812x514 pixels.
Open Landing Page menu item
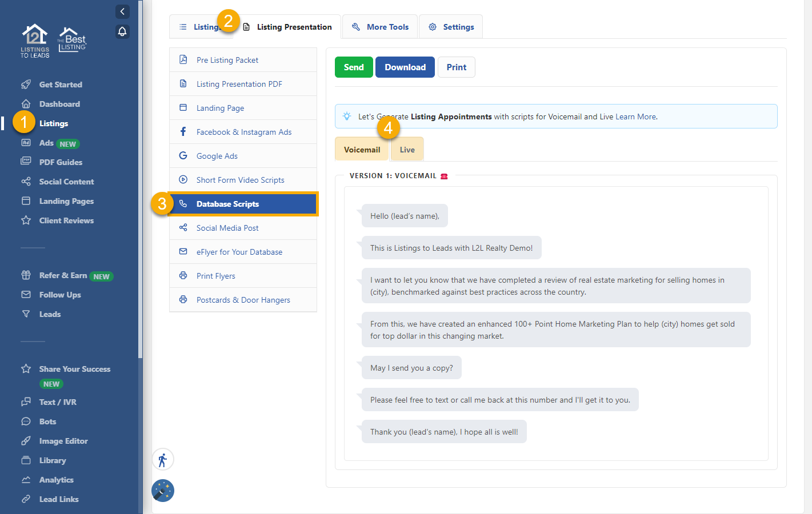coord(243,108)
